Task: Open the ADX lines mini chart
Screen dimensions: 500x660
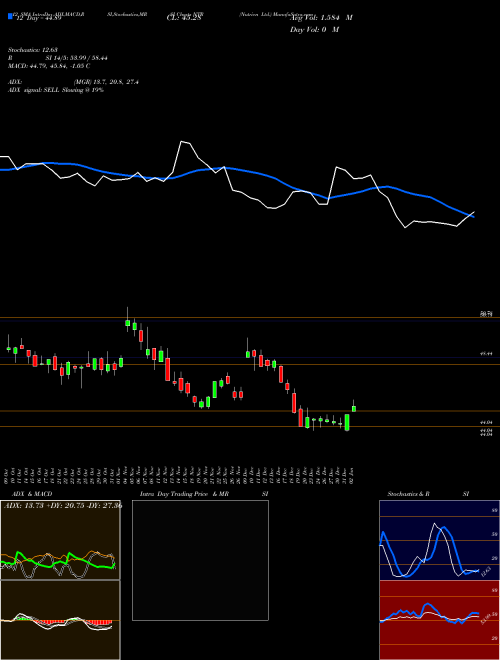Action: (60, 540)
